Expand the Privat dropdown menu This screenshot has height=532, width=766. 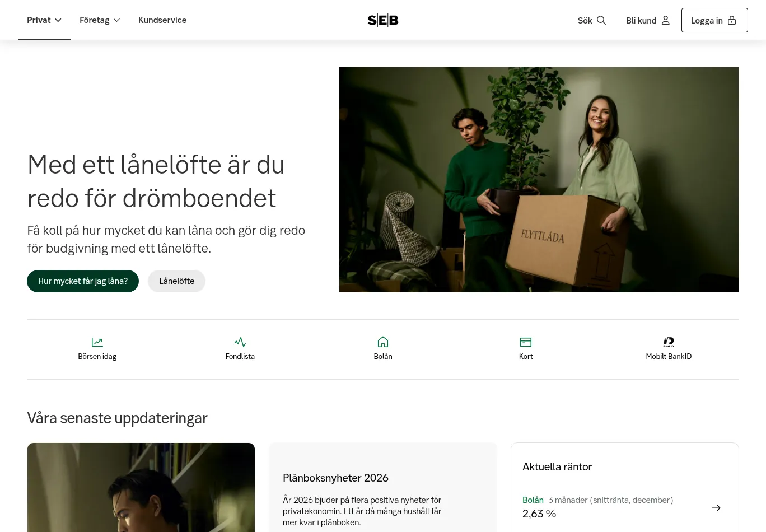(x=44, y=20)
